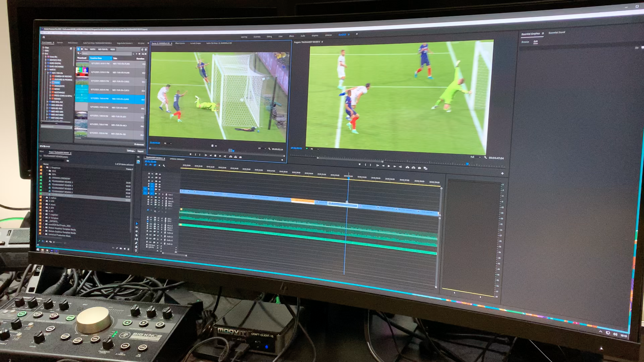Switch to the Essential Sound tab
644x362 pixels.
coord(557,33)
